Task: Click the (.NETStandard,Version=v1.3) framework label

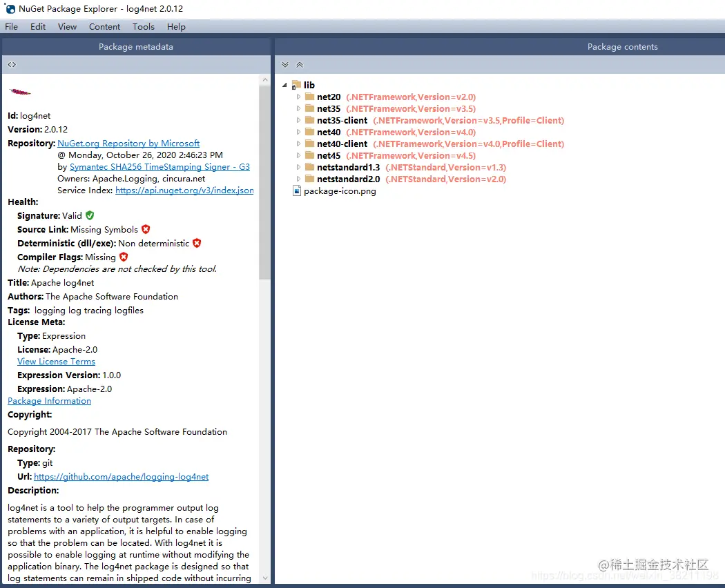Action: (446, 167)
